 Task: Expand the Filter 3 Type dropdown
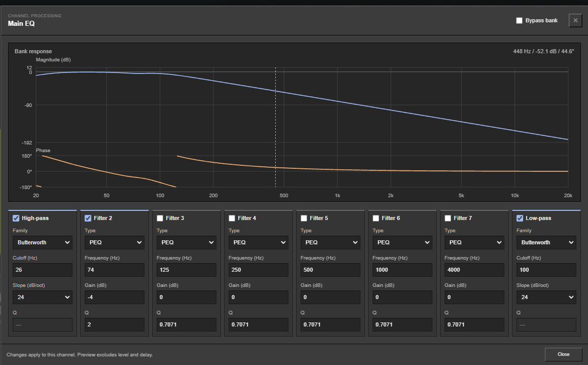(187, 242)
